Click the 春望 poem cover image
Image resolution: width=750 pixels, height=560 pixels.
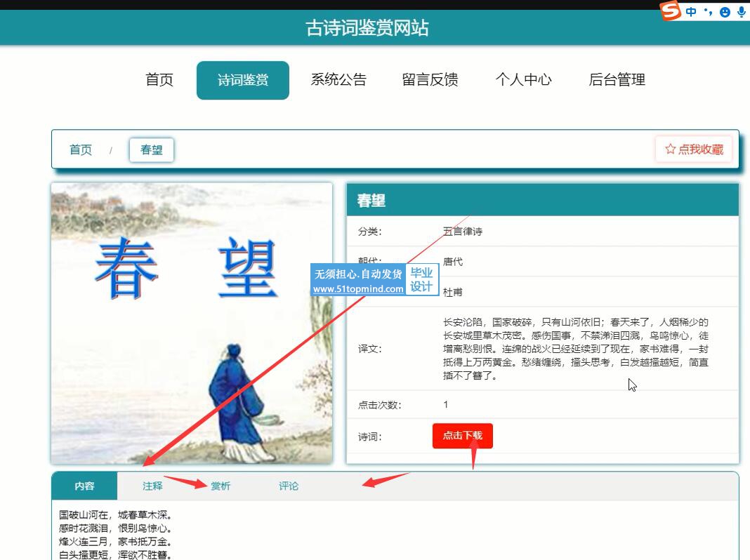(x=192, y=323)
